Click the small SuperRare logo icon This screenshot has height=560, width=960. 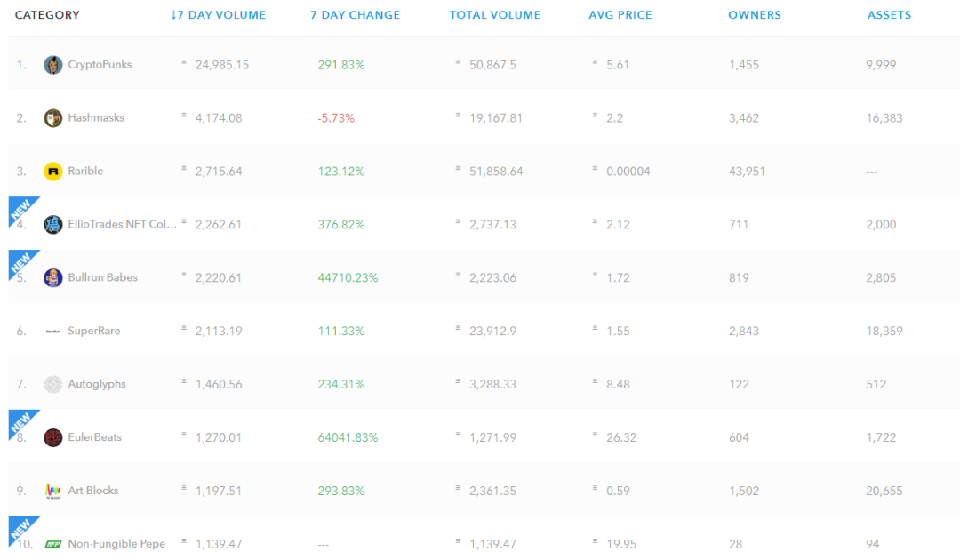pyautogui.click(x=53, y=332)
